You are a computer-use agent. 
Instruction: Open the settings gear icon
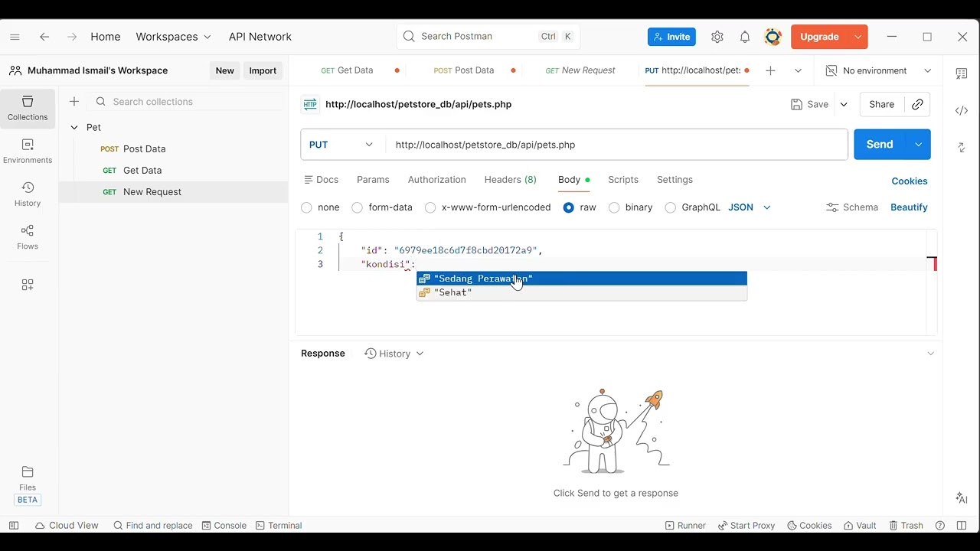pos(717,37)
